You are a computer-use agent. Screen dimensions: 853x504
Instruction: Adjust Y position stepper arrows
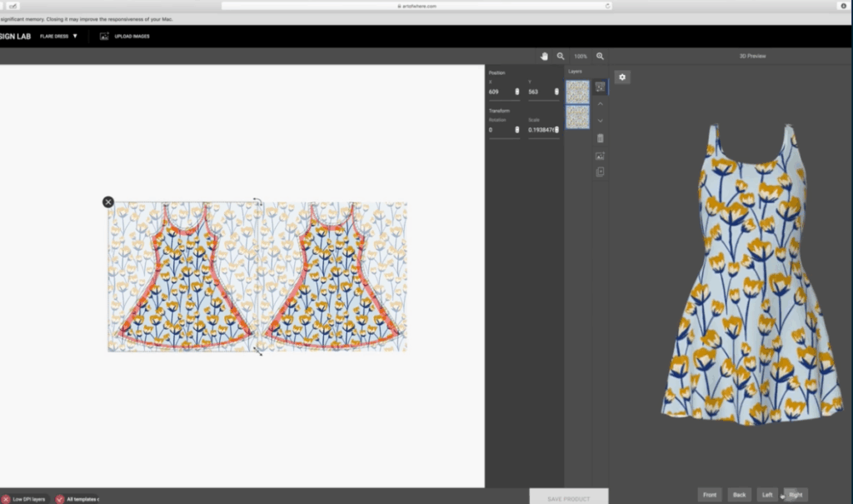[556, 92]
